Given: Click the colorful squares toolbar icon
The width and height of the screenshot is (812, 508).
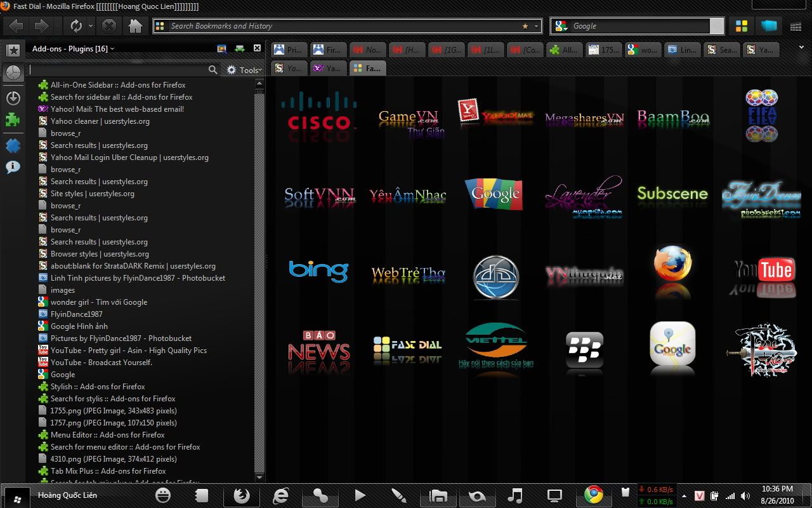Looking at the screenshot, I should pyautogui.click(x=741, y=26).
